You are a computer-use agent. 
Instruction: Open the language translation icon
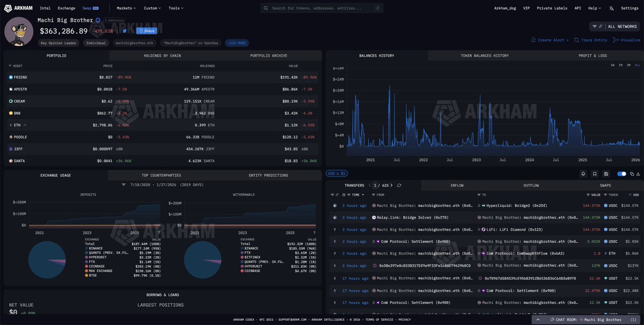611,8
